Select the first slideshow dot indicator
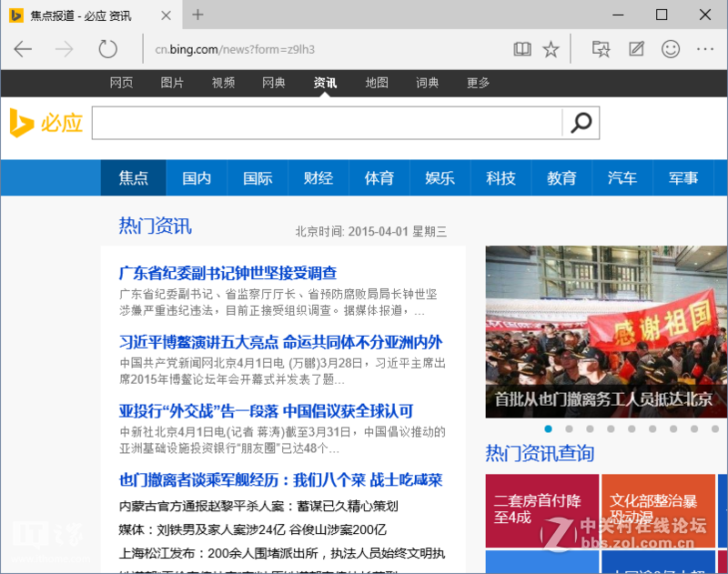The image size is (728, 574). pyautogui.click(x=549, y=428)
